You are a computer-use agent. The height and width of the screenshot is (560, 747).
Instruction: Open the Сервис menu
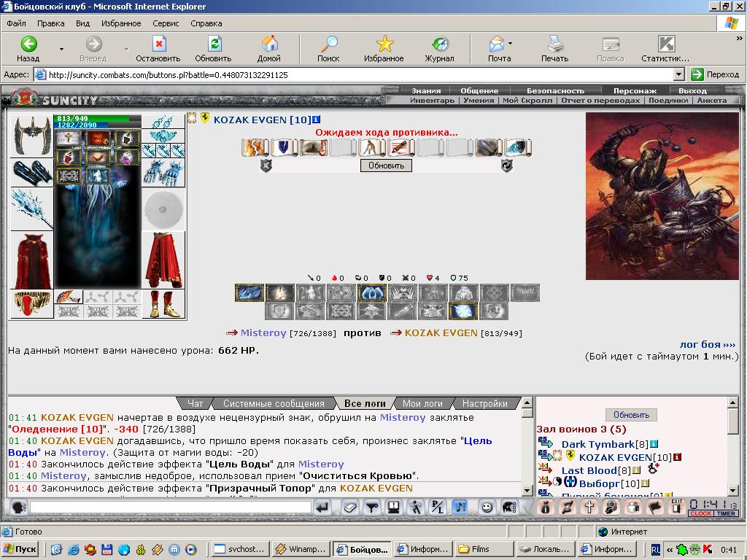[166, 23]
